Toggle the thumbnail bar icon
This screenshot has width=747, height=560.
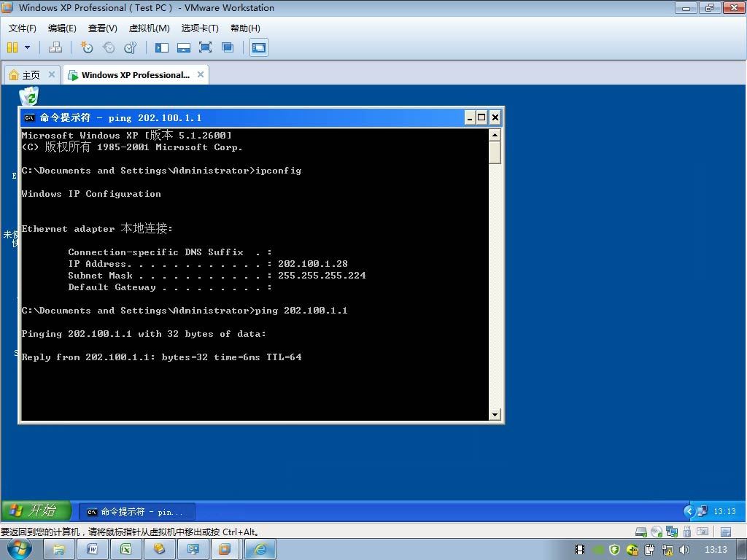click(184, 47)
